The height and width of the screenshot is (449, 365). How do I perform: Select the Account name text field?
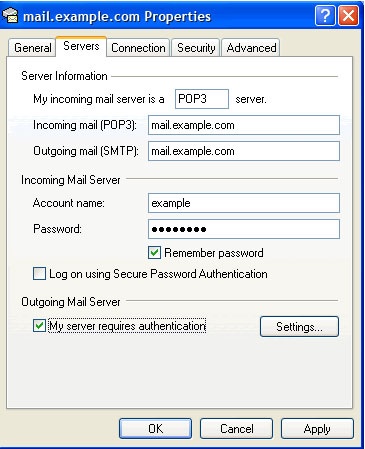pos(244,203)
